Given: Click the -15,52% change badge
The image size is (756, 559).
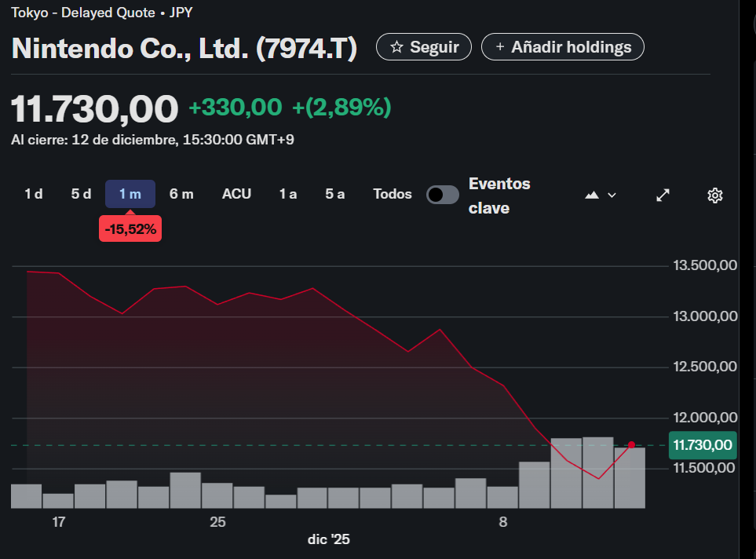Looking at the screenshot, I should [130, 228].
